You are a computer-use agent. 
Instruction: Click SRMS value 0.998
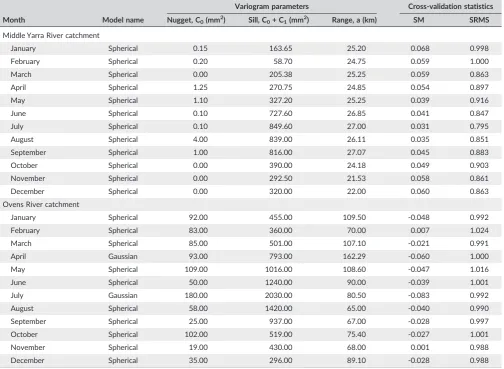[479, 48]
